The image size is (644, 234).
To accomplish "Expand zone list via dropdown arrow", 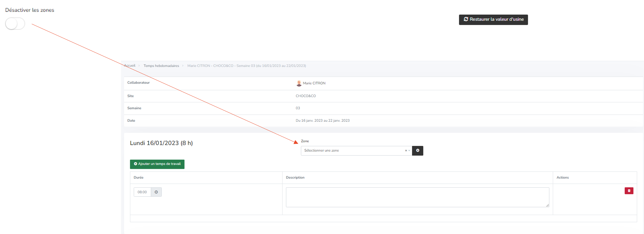I will [409, 150].
